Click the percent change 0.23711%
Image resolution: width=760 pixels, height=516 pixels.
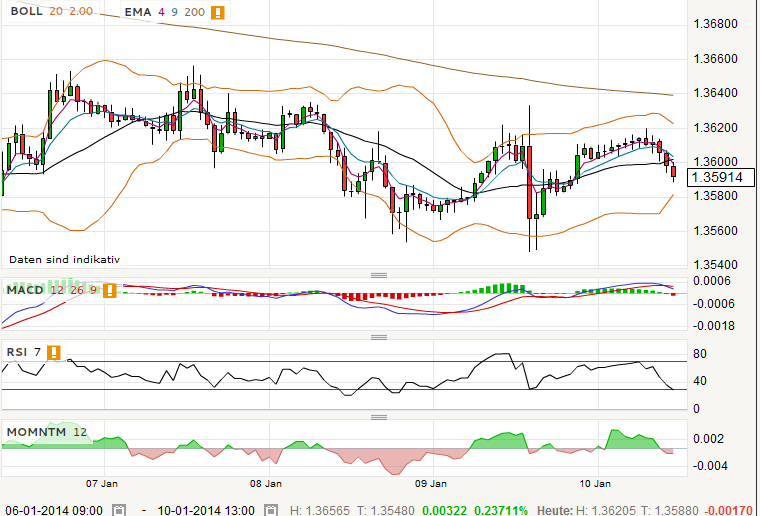[501, 511]
